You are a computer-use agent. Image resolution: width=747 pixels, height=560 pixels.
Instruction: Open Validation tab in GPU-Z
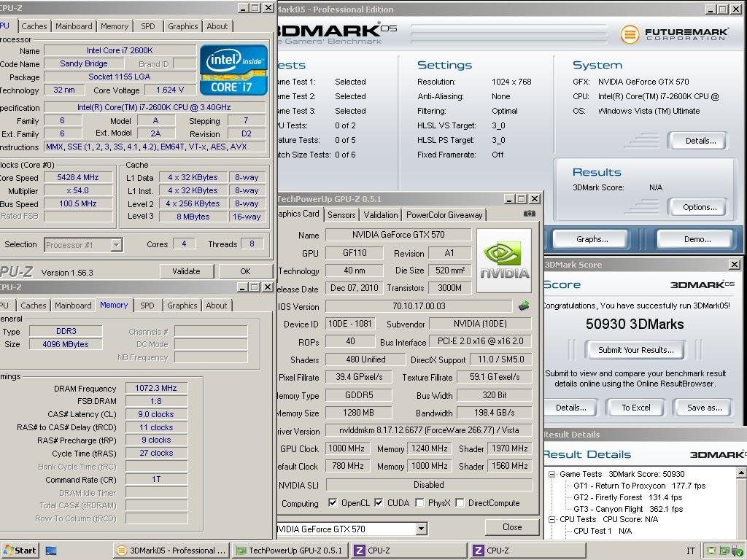[x=381, y=215]
